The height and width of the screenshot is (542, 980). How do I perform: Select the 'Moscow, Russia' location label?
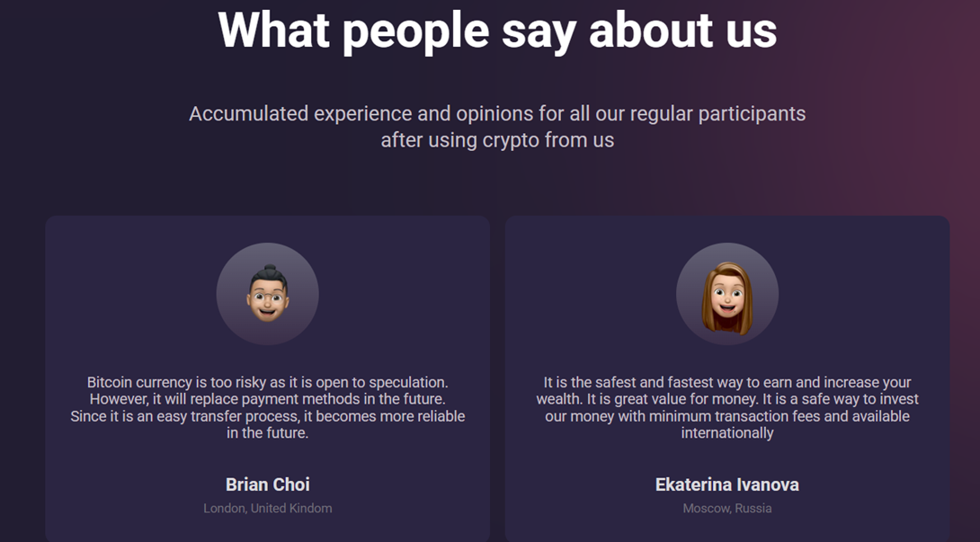(726, 508)
